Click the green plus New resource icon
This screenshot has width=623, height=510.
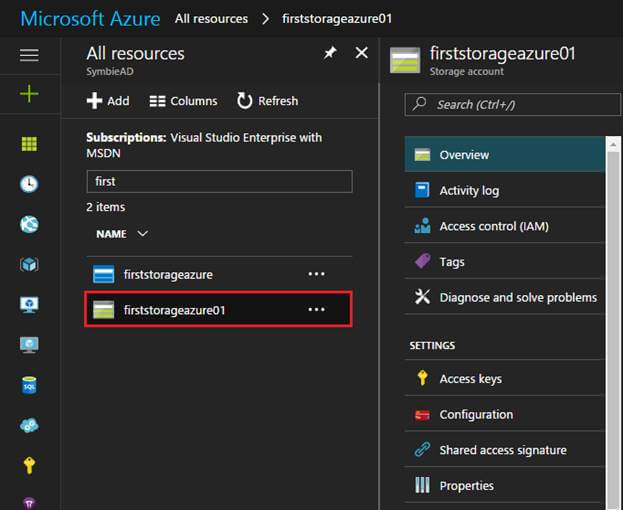[29, 94]
